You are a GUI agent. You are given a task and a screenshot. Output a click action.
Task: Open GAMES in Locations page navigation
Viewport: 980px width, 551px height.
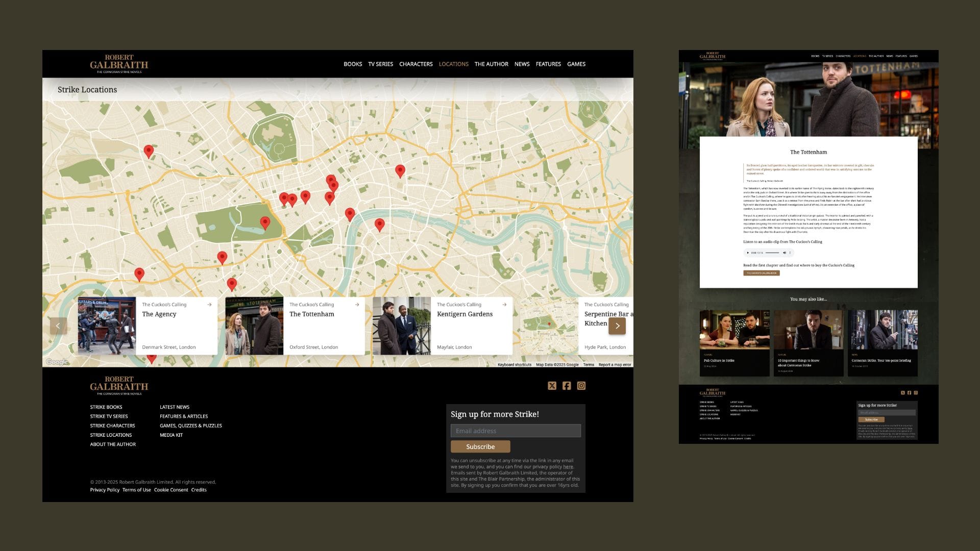[576, 64]
